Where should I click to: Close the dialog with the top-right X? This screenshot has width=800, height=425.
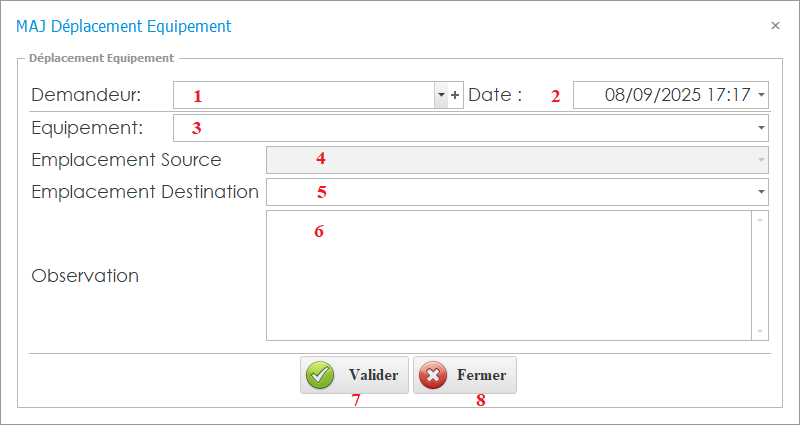pos(775,26)
